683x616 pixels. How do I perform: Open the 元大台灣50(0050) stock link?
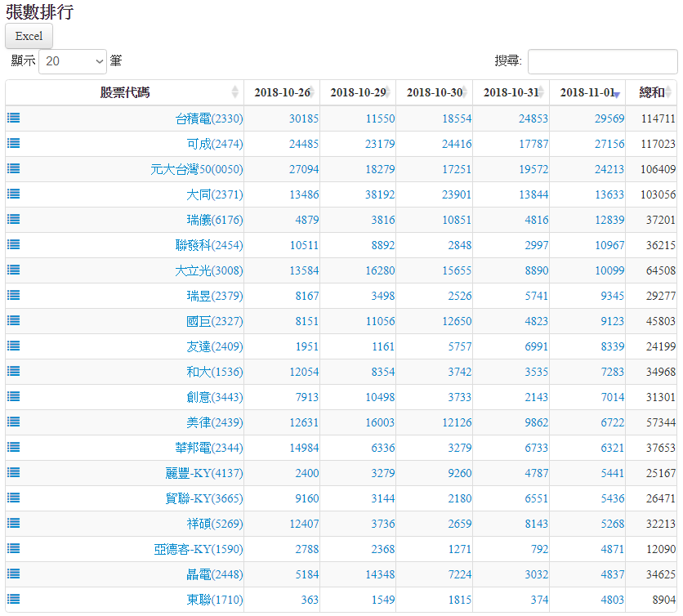[x=196, y=169]
